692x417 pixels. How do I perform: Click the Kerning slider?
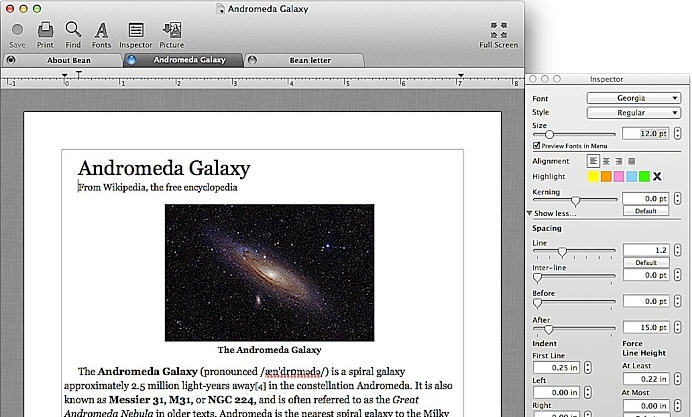coord(575,200)
